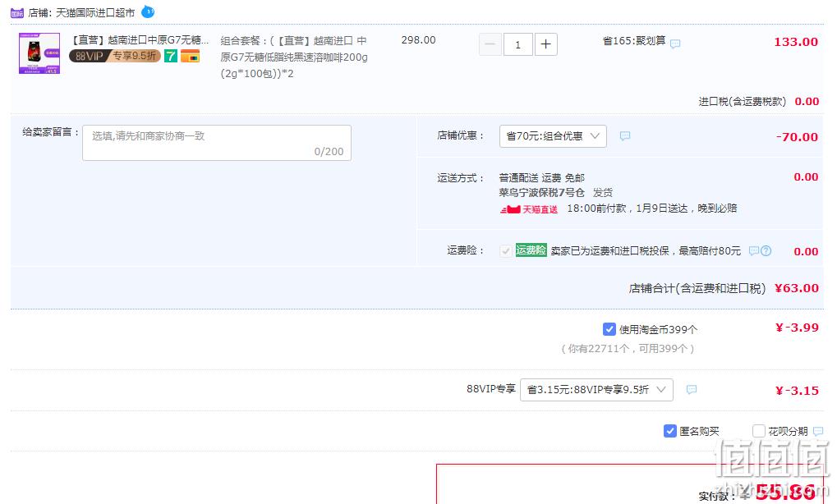Click the note icon in the 运费险 row
837x504 pixels.
coord(754,250)
